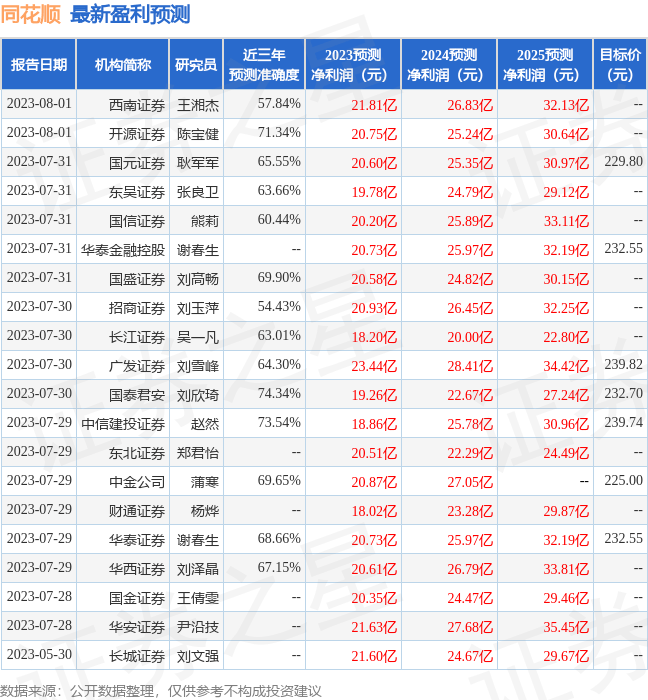The image size is (648, 700).
Task: Click researcher name 刘玉萍
Action: tap(198, 308)
